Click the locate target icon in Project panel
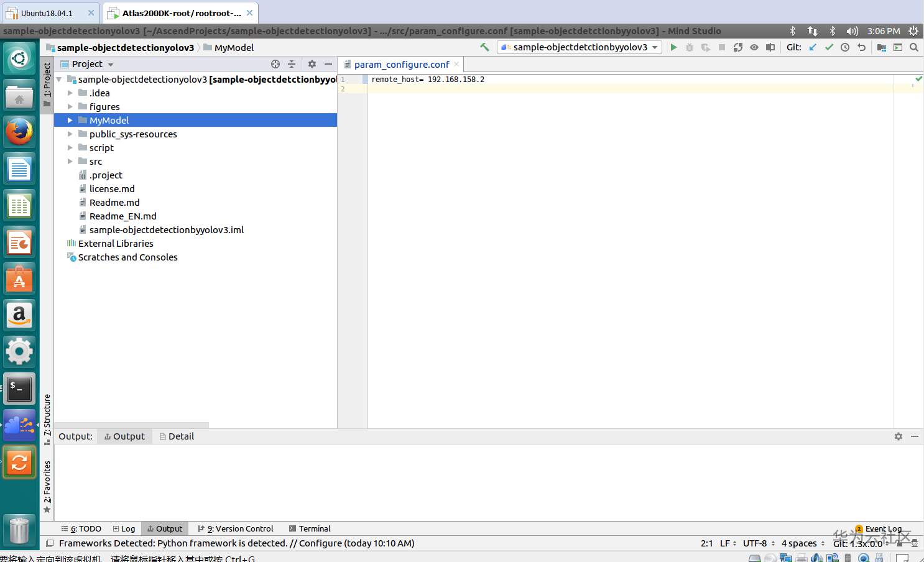Viewport: 924px width, 562px height. (275, 64)
